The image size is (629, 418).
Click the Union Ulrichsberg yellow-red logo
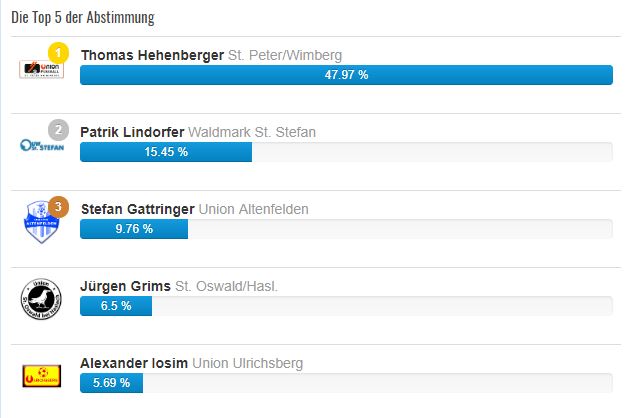pos(42,376)
